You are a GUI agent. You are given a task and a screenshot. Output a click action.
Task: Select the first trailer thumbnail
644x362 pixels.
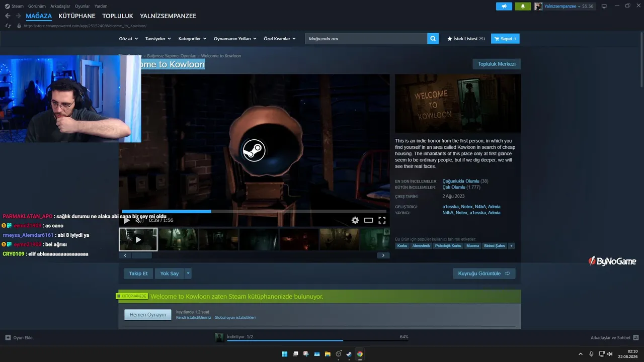click(138, 239)
